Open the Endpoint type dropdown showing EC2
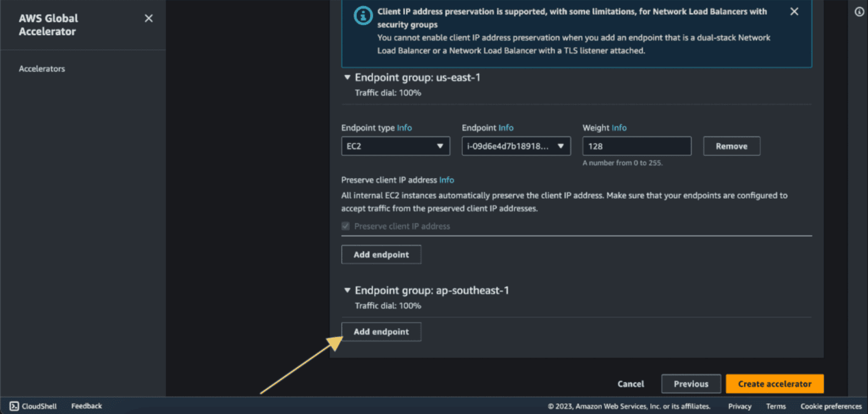Viewport: 868px width, 414px height. coord(395,146)
